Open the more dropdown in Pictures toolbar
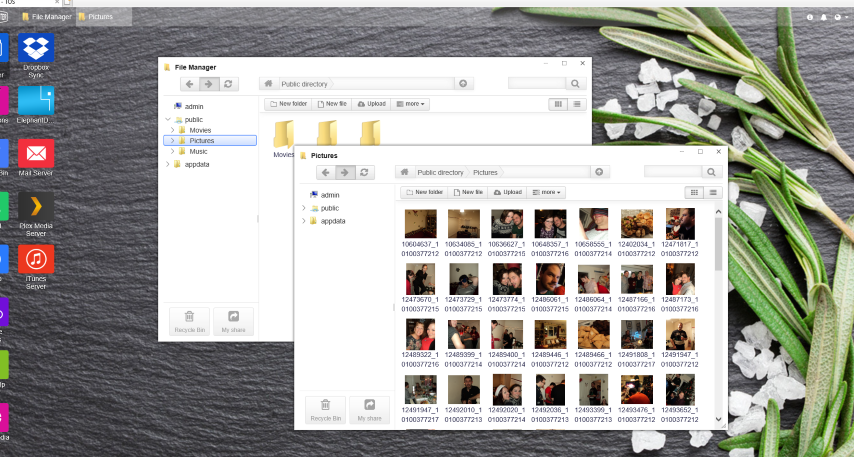Screen dimensions: 854x457 coord(546,192)
